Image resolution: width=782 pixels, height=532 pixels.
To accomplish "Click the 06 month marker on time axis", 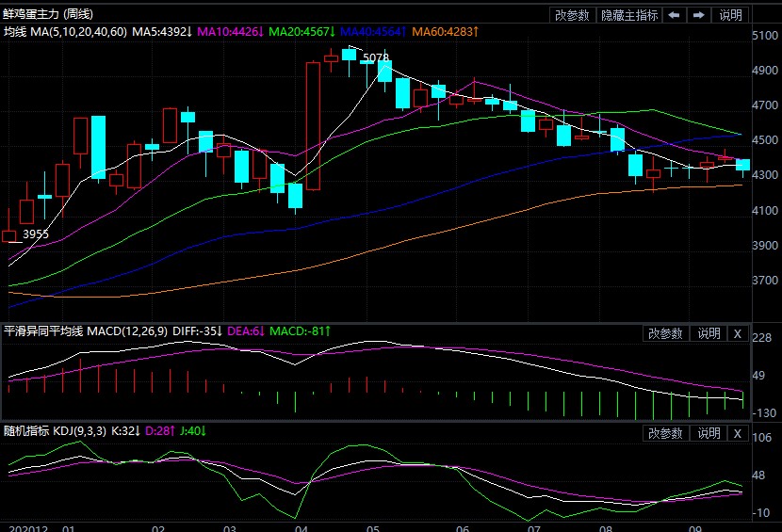I will (x=463, y=528).
